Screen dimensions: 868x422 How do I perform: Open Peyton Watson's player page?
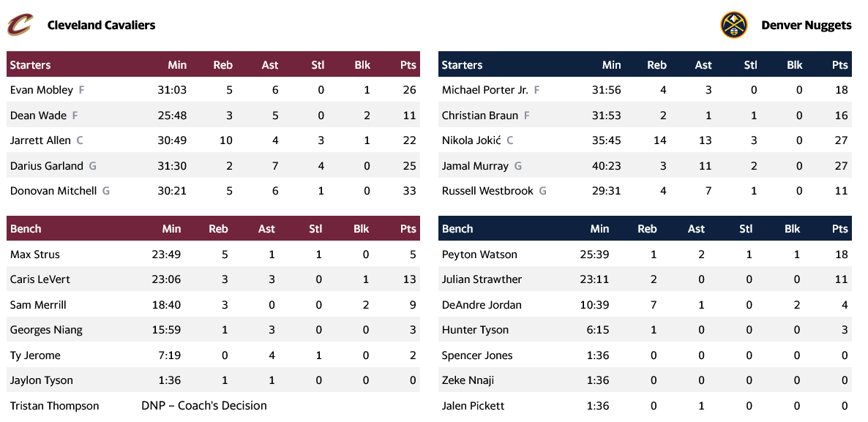479,255
